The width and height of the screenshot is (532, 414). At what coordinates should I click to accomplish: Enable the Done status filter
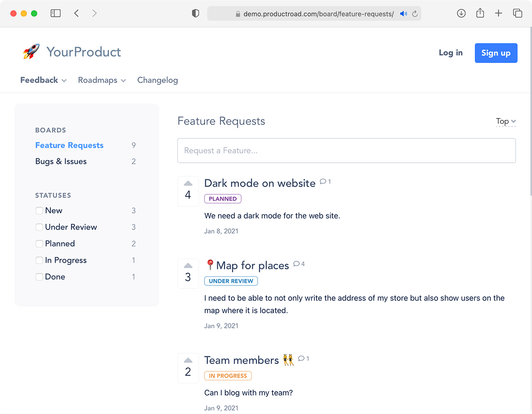point(39,276)
